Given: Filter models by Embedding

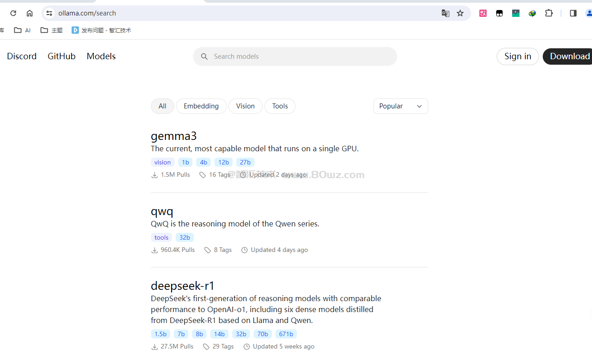Looking at the screenshot, I should click(x=201, y=106).
